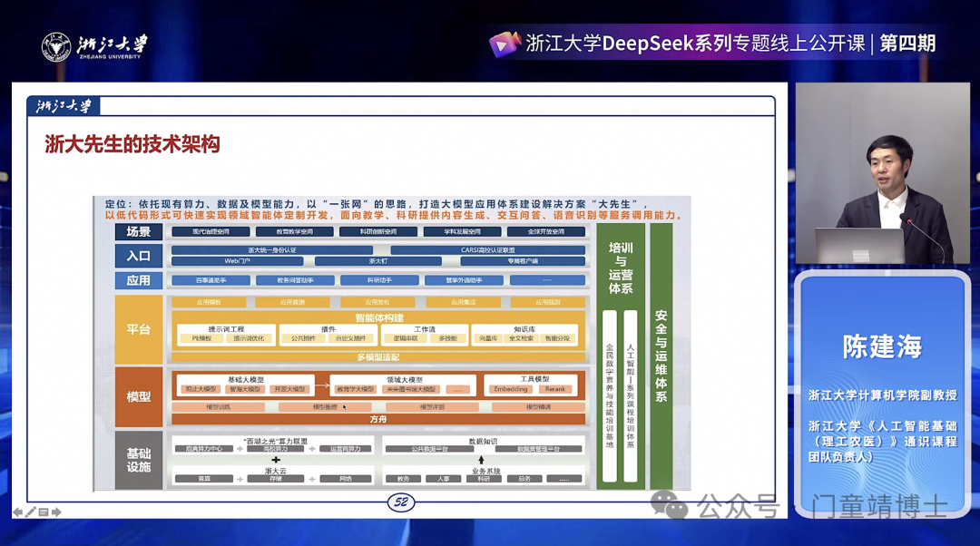
Task: Click the 智能体构建 heading
Action: [379, 318]
